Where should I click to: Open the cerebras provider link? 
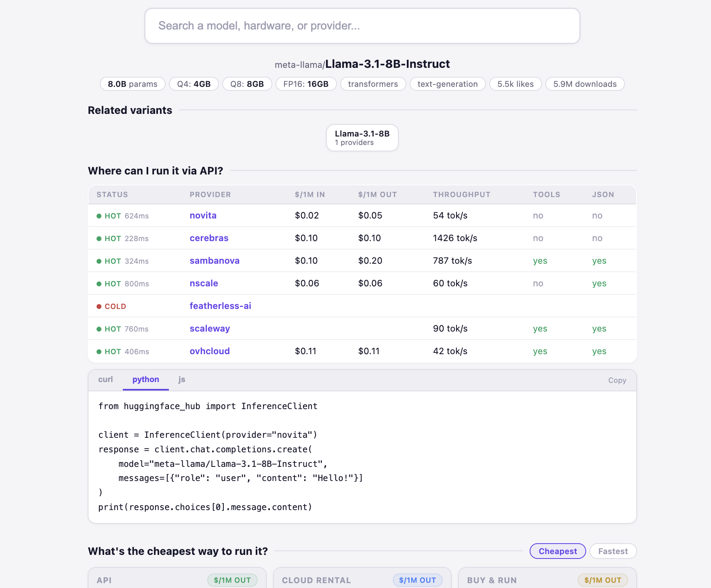pos(209,238)
